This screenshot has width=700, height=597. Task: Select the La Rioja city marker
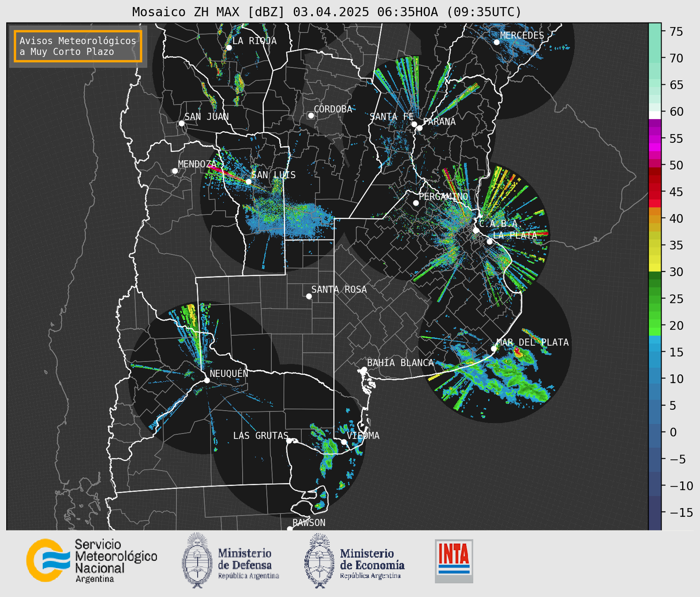click(229, 48)
